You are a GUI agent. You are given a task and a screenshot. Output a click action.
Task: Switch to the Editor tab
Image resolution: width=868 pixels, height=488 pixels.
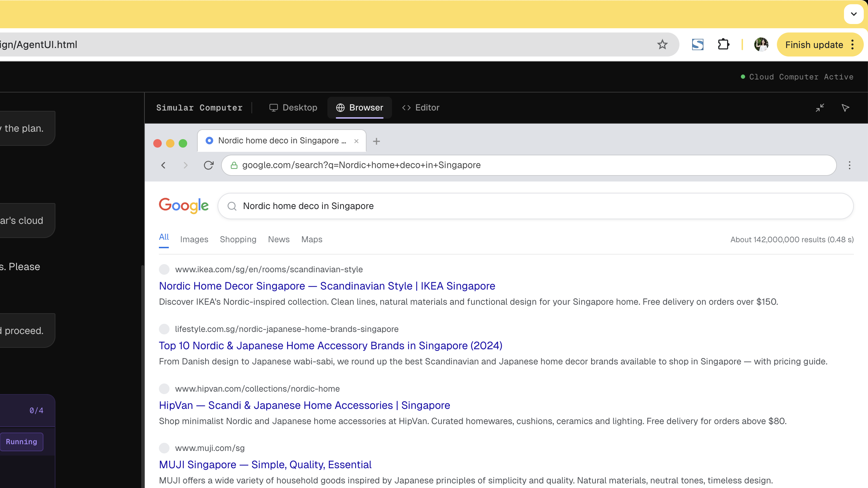tap(421, 108)
